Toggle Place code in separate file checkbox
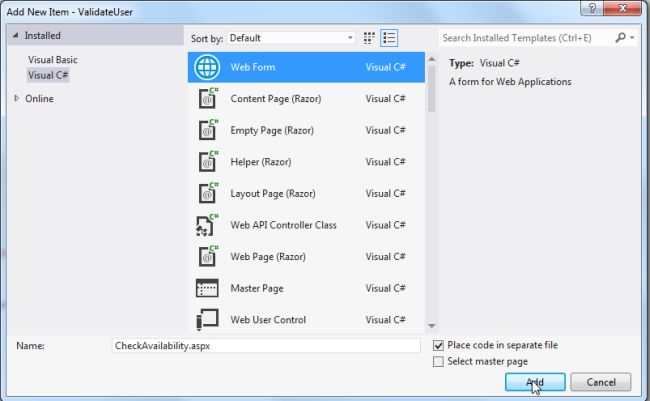 [x=438, y=345]
